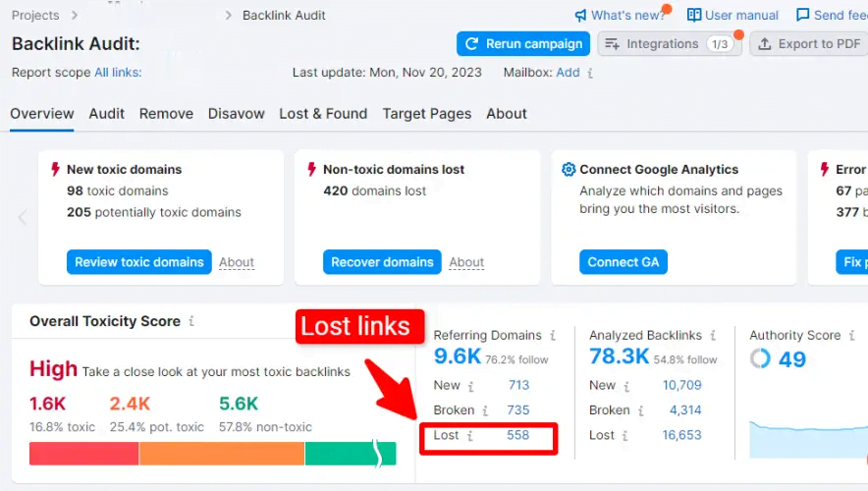868x491 pixels.
Task: Click About link on Non-toxic domains lost card
Action: [466, 262]
